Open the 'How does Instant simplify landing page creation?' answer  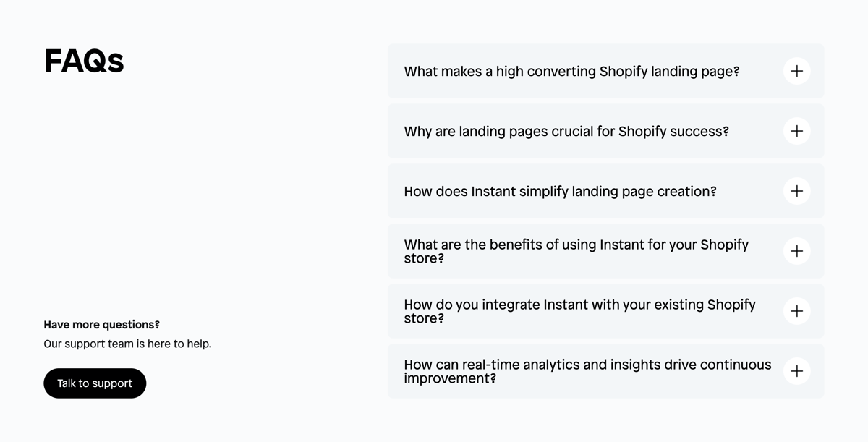pos(561,191)
